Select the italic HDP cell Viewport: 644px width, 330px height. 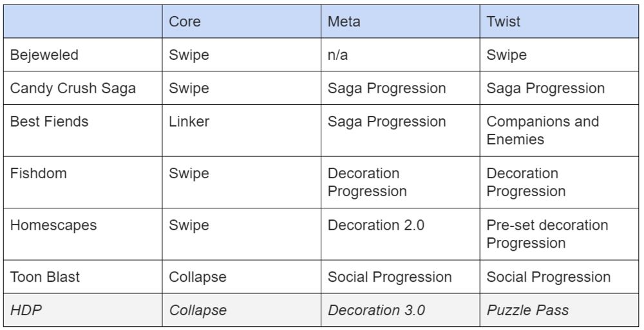[82, 310]
